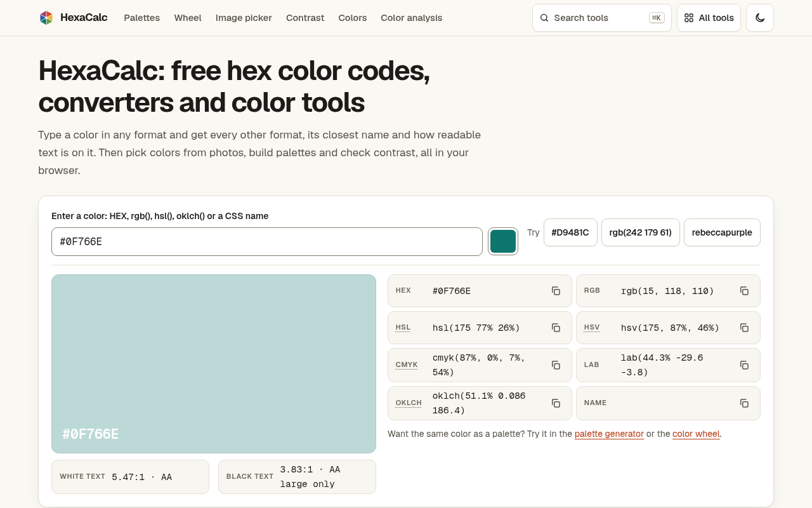This screenshot has width=812, height=508.
Task: Copy the LAB value
Action: (744, 365)
